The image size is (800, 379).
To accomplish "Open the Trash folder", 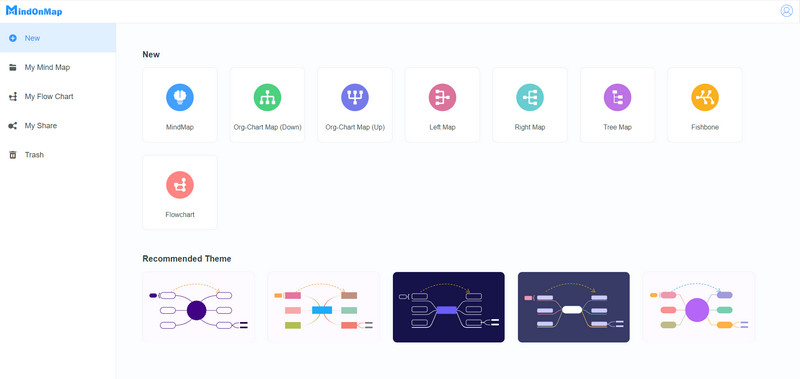I will (58, 155).
